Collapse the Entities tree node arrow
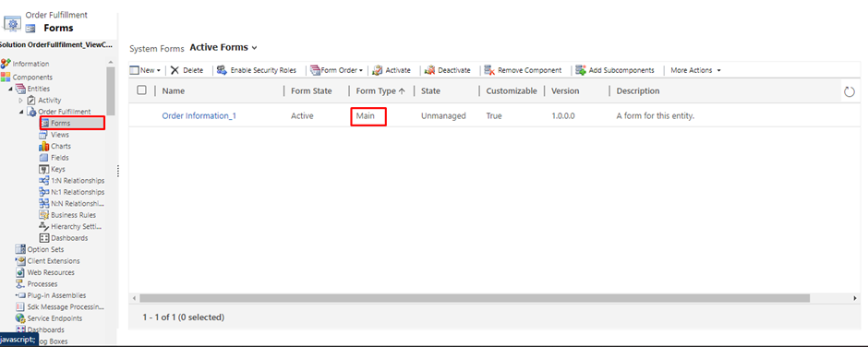This screenshot has height=347, width=868. coord(10,90)
